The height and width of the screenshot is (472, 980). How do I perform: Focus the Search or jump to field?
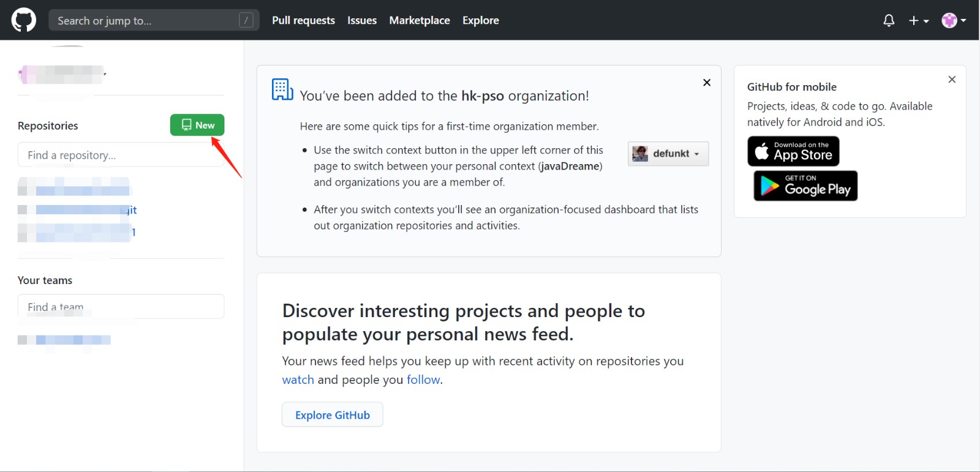coord(154,20)
